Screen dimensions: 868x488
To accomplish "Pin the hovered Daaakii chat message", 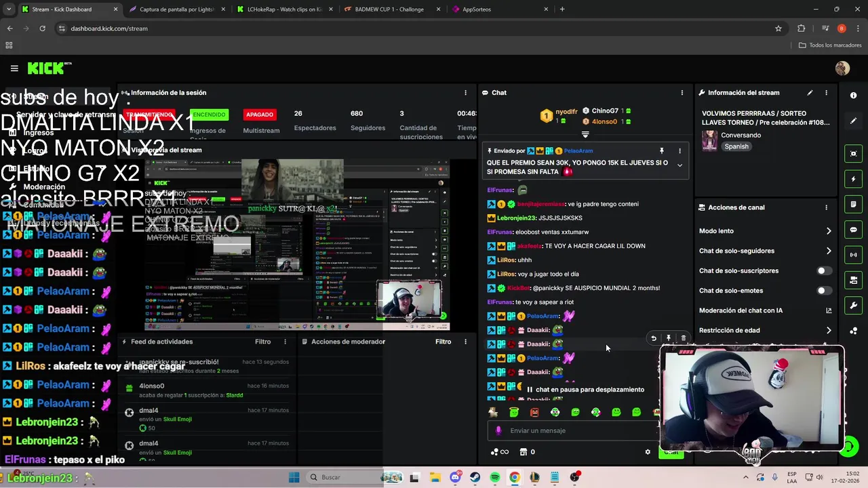I will pos(669,338).
